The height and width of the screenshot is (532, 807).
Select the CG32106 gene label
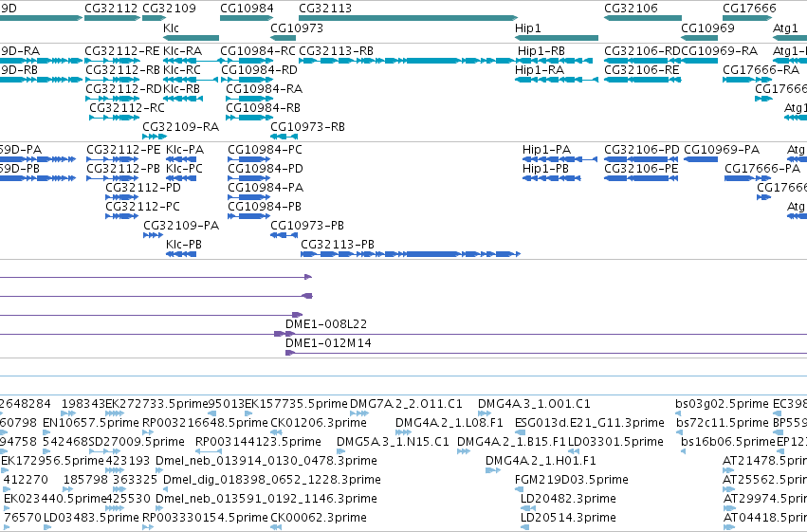(x=631, y=9)
